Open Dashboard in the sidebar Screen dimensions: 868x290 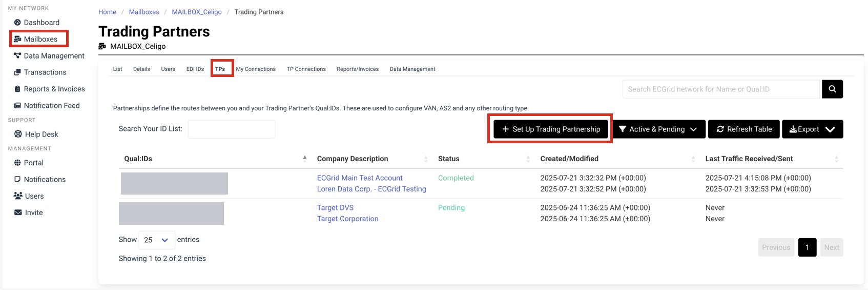42,23
